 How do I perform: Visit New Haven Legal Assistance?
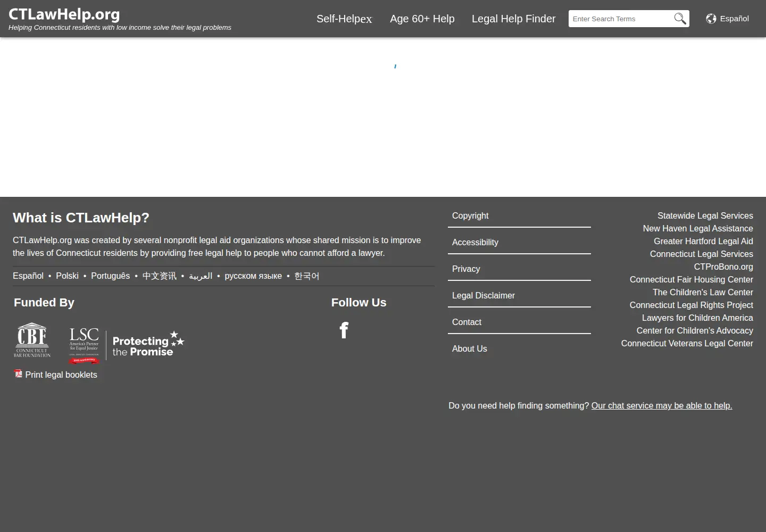coord(698,228)
